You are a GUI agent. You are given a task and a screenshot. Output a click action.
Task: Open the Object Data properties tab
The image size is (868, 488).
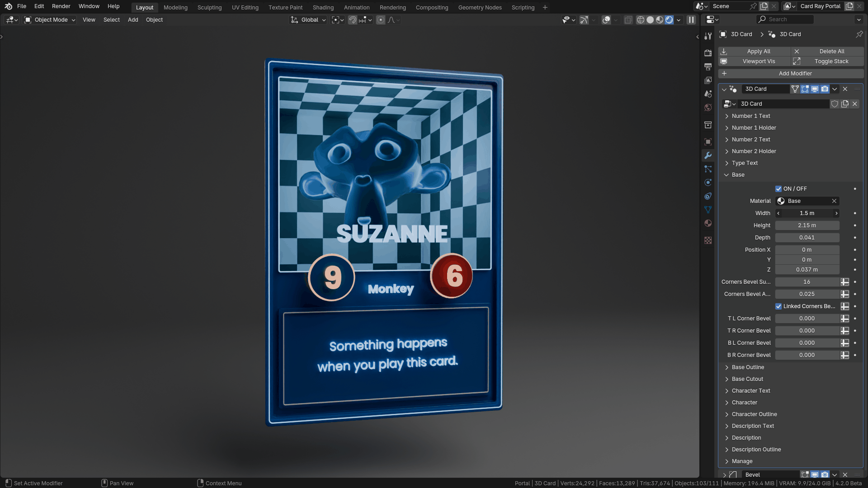[708, 210]
